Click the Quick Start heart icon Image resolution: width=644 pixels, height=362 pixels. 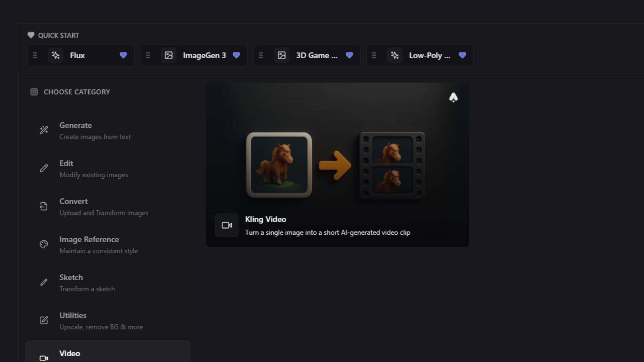click(x=31, y=35)
